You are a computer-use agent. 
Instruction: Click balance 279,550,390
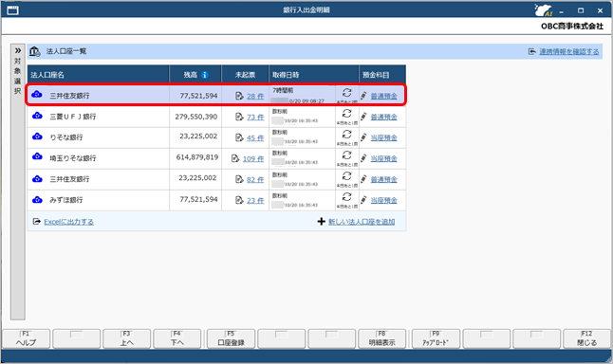click(195, 117)
